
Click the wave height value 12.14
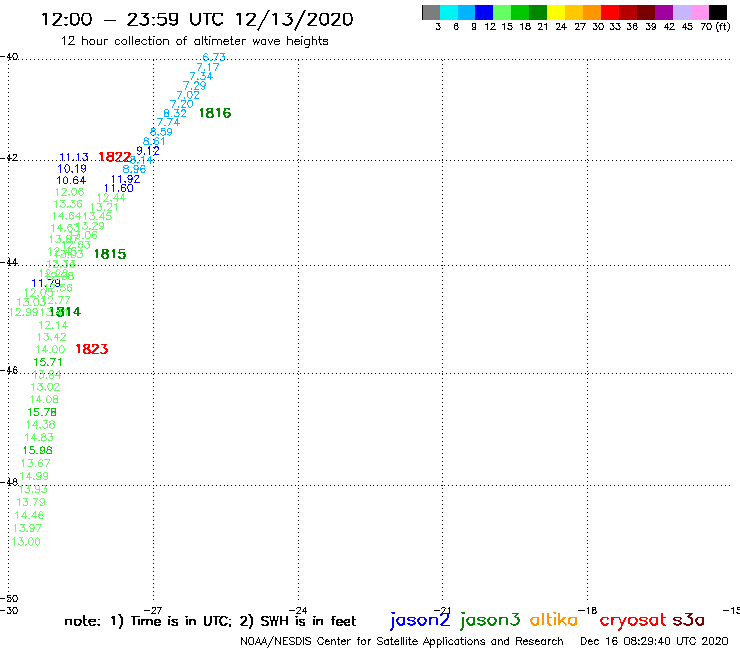pos(53,325)
